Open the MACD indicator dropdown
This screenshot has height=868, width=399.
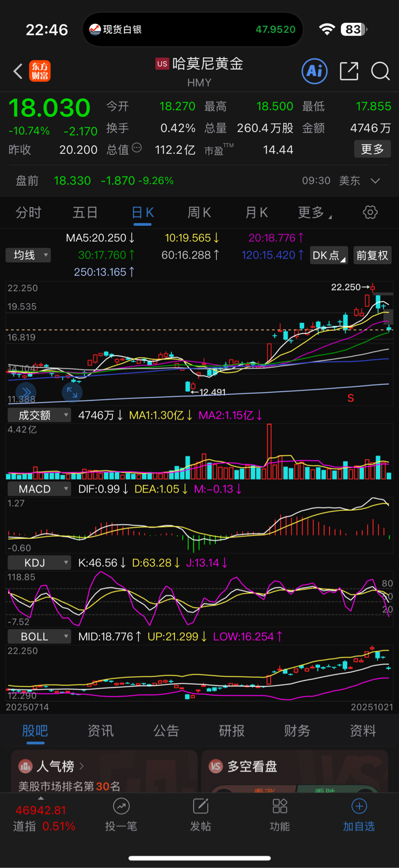pyautogui.click(x=39, y=489)
